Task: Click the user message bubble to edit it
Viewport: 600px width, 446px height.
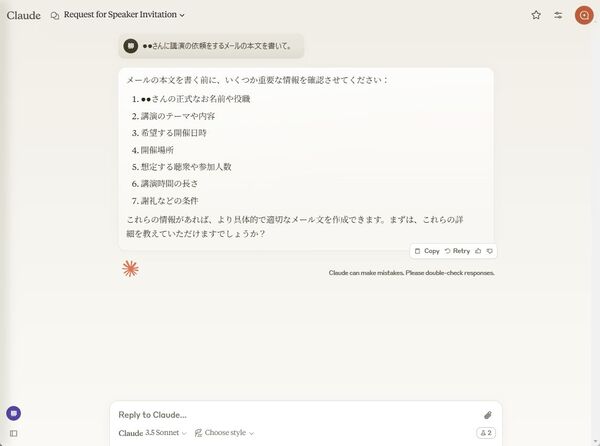Action: tap(211, 46)
